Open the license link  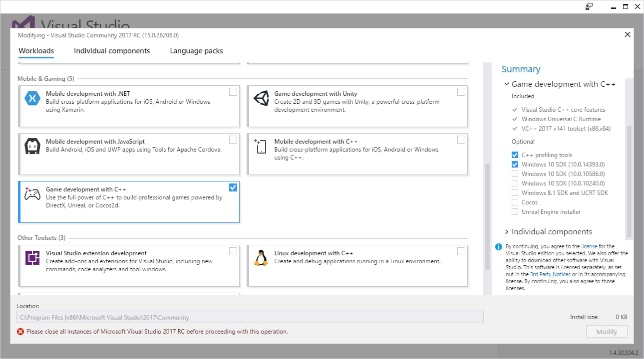[589, 246]
